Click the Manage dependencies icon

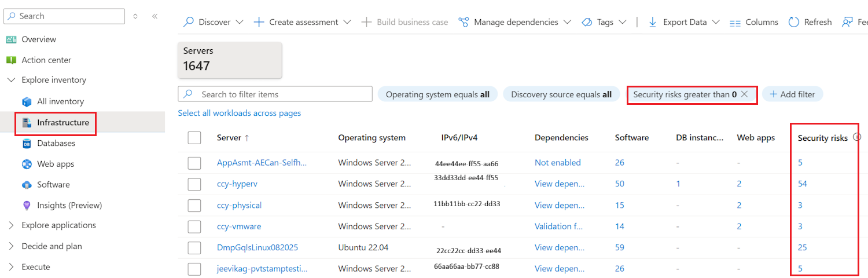(464, 22)
